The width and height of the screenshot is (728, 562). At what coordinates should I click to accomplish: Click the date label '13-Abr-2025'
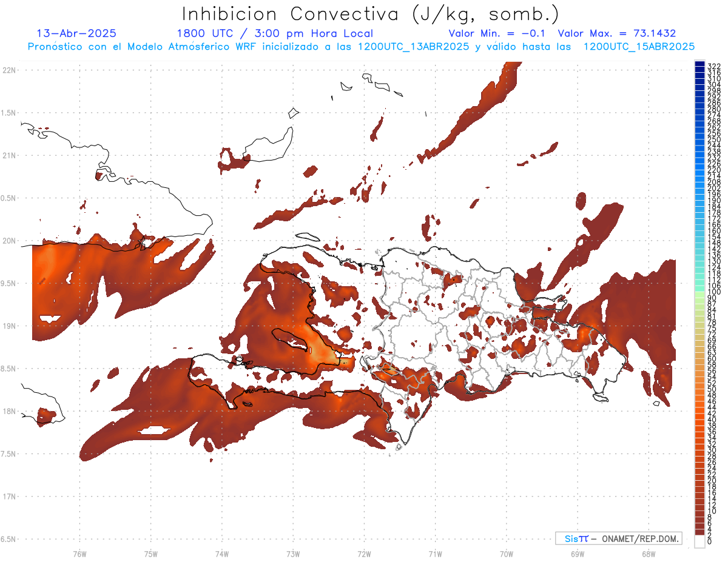tap(76, 33)
